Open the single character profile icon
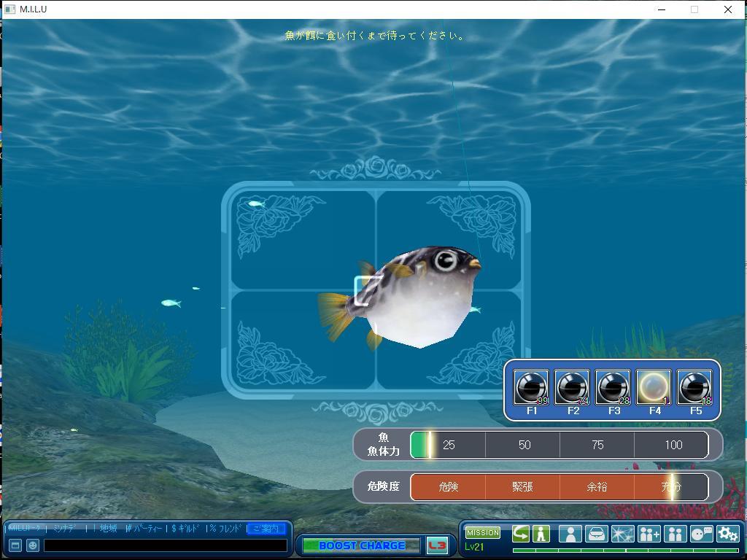Screen dimensions: 747x560 tap(570, 534)
